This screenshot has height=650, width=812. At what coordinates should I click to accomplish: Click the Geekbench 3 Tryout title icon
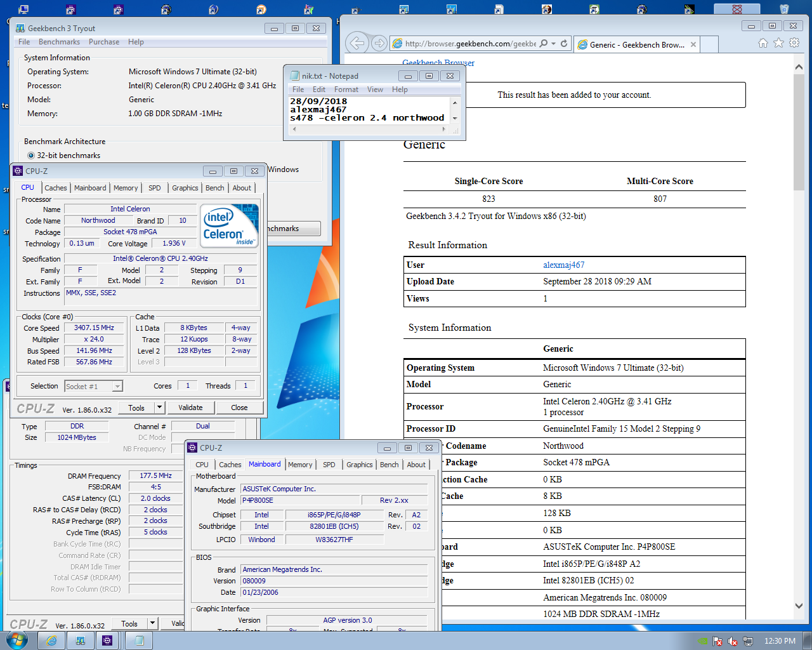tap(20, 29)
